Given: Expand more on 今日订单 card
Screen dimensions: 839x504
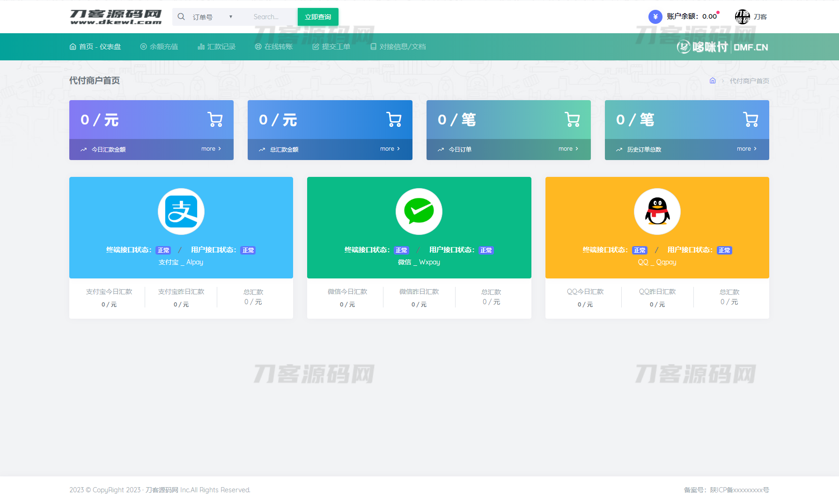Looking at the screenshot, I should point(568,149).
